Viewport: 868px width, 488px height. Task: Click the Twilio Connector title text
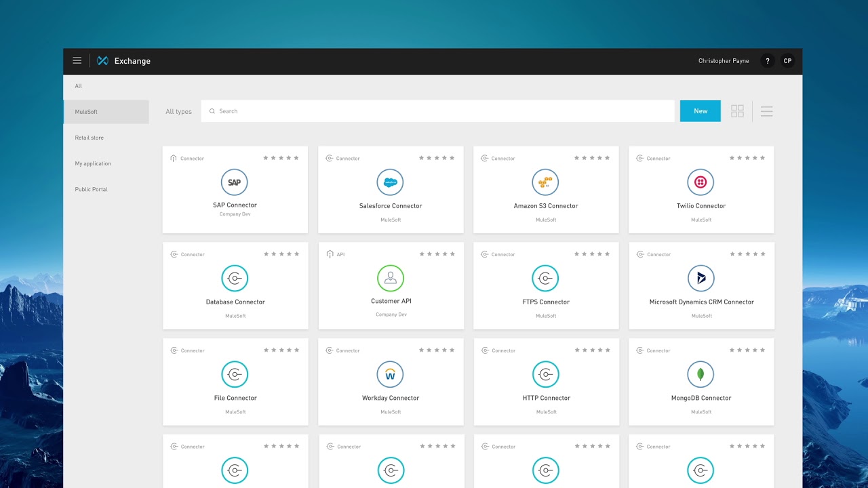[x=701, y=206]
